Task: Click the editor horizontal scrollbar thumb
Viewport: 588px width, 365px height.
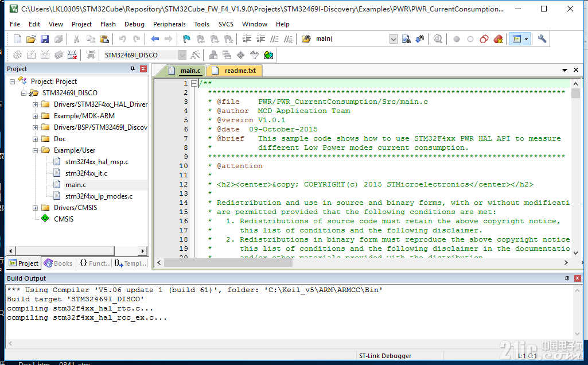Action: tap(228, 263)
